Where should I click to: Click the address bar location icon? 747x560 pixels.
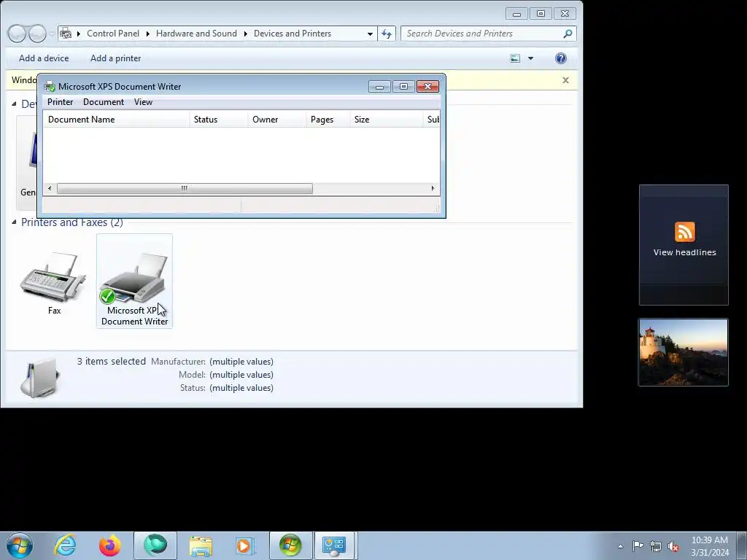tap(66, 34)
